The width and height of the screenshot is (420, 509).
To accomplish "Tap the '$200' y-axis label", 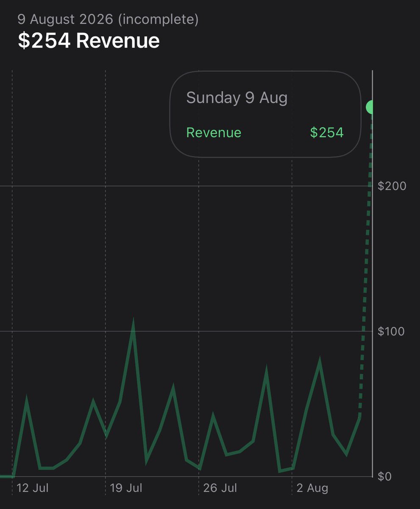I will [391, 186].
